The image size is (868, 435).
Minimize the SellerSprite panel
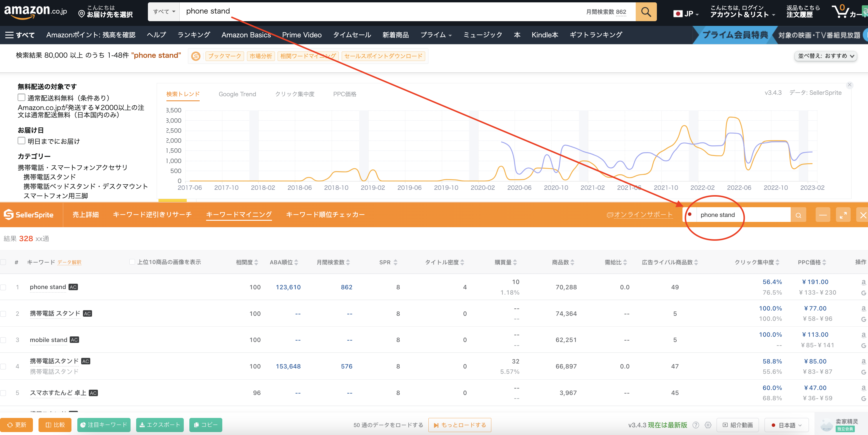(x=822, y=215)
